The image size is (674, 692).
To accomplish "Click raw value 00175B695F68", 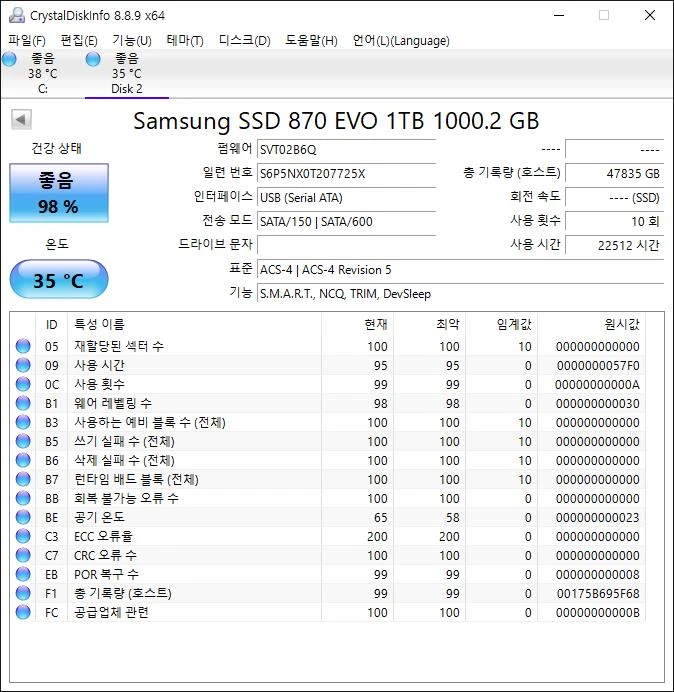I will (x=598, y=594).
